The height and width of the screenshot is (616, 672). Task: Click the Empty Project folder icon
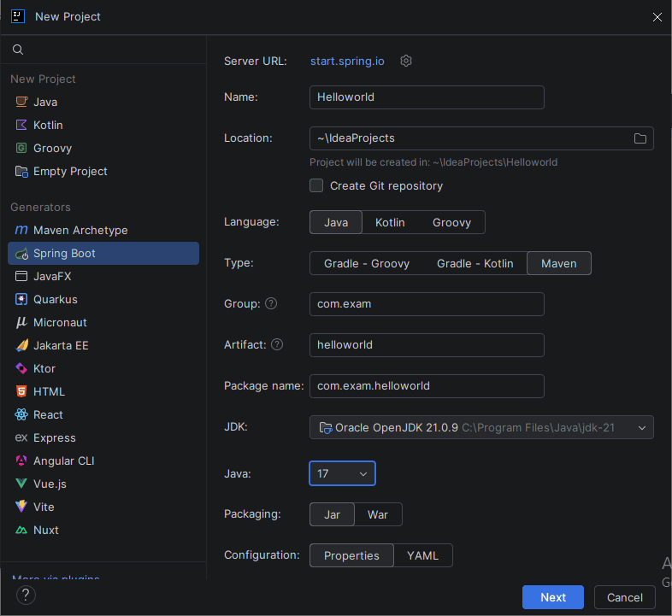point(21,172)
